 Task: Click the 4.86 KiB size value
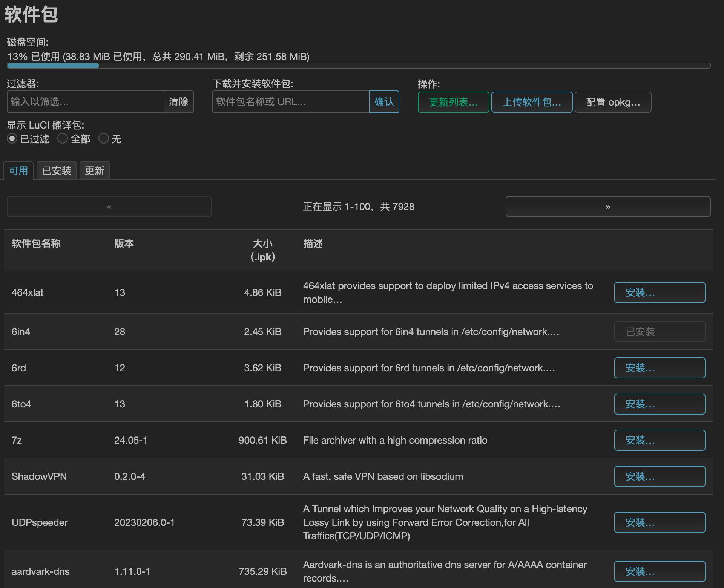coord(263,292)
